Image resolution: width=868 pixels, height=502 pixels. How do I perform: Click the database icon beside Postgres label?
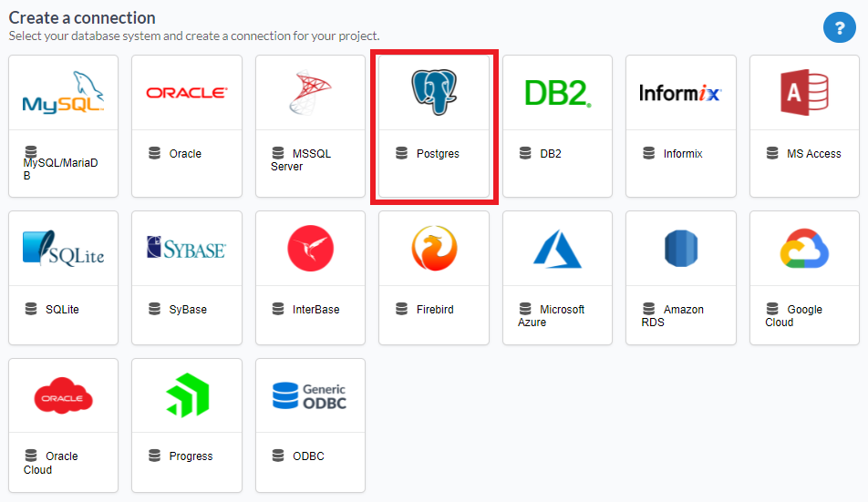401,153
